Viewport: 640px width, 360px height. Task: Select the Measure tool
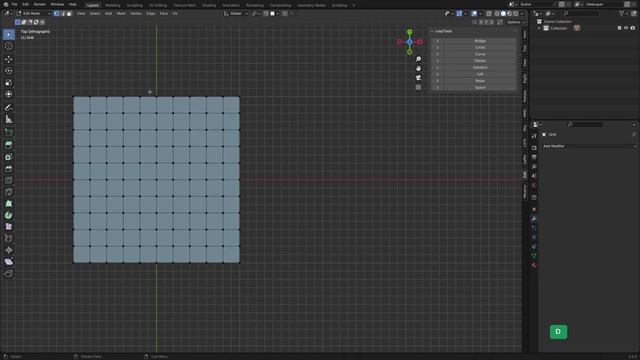[x=9, y=119]
